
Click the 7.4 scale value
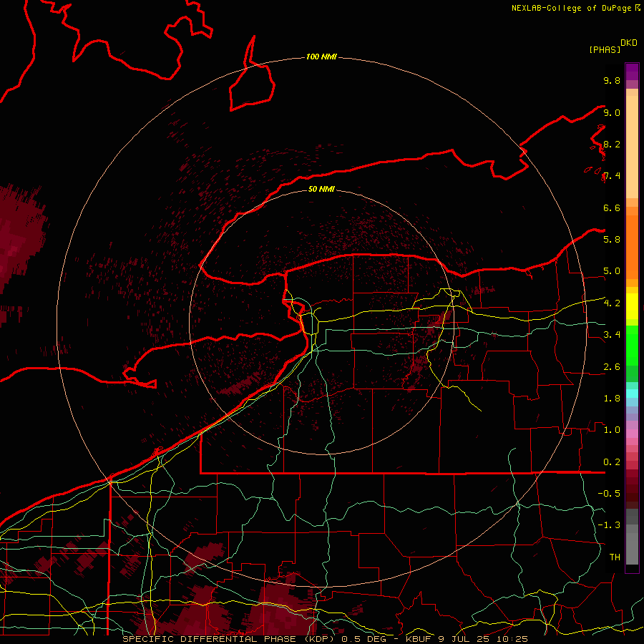(612, 176)
